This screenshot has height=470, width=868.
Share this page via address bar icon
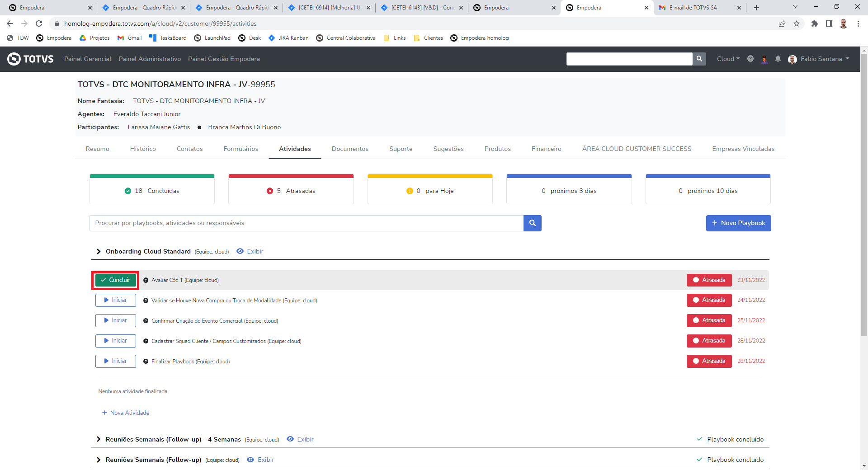[782, 23]
